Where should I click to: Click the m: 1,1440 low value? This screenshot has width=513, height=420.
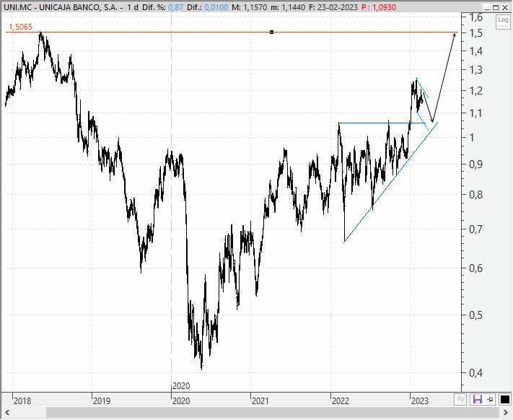point(289,7)
